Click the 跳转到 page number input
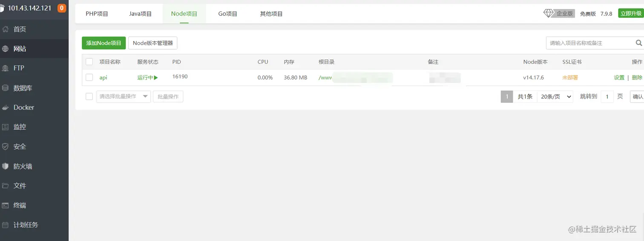The height and width of the screenshot is (241, 644). [x=607, y=97]
